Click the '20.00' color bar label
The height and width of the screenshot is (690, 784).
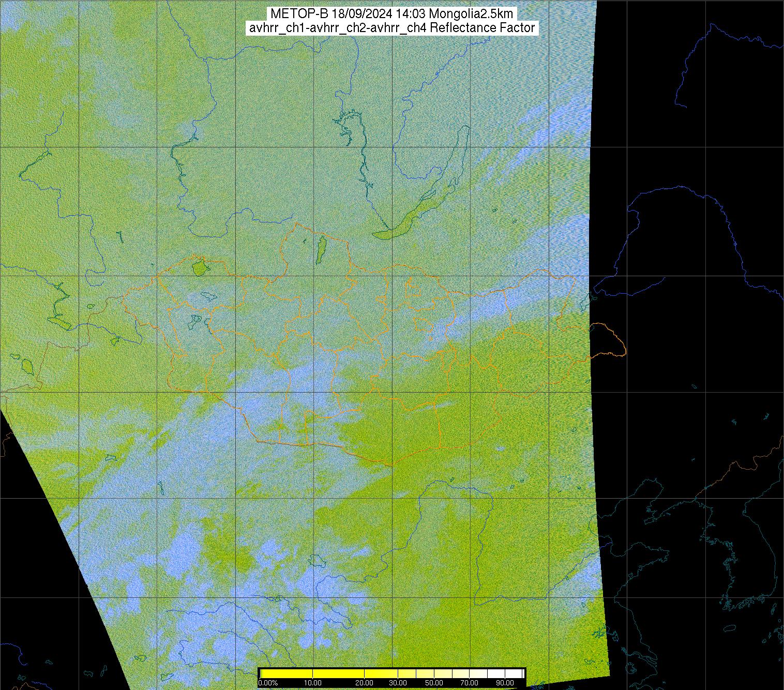365,684
